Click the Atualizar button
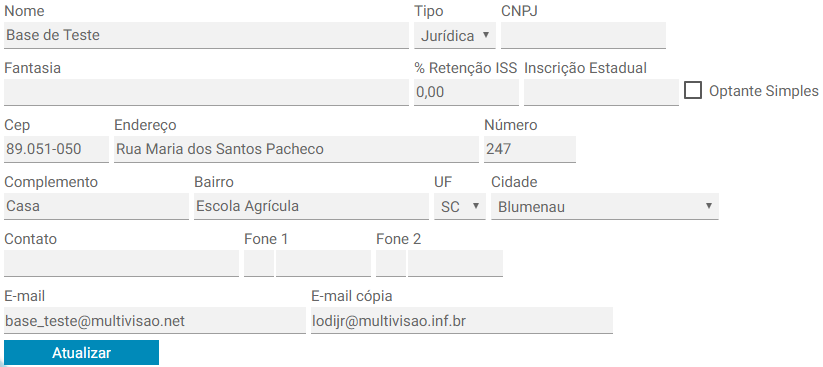The height and width of the screenshot is (367, 823). [x=81, y=352]
